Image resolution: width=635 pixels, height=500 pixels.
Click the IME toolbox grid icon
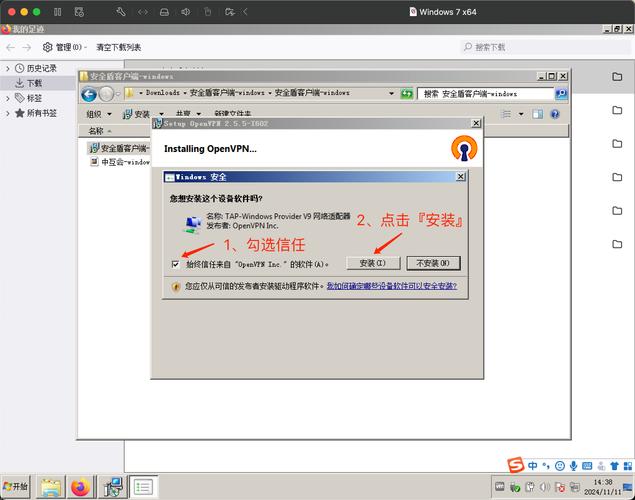click(x=628, y=466)
